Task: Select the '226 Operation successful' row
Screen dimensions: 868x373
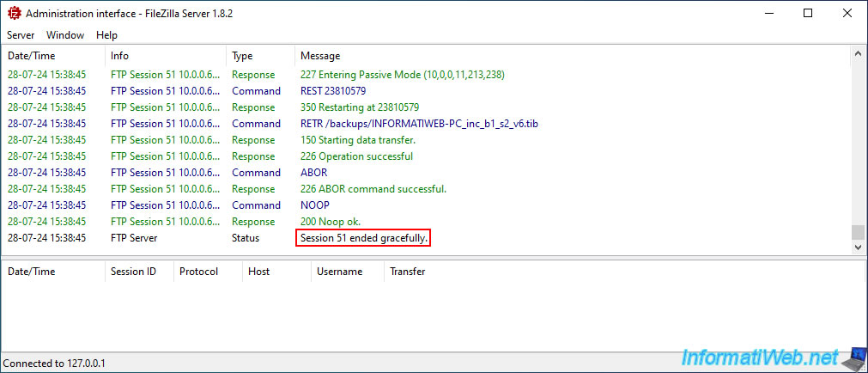Action: 426,156
